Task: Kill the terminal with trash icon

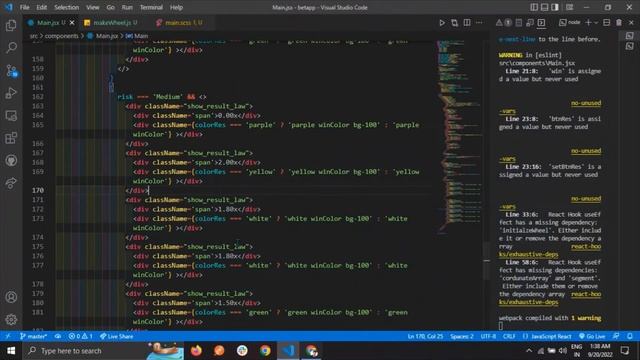Action: [619, 22]
